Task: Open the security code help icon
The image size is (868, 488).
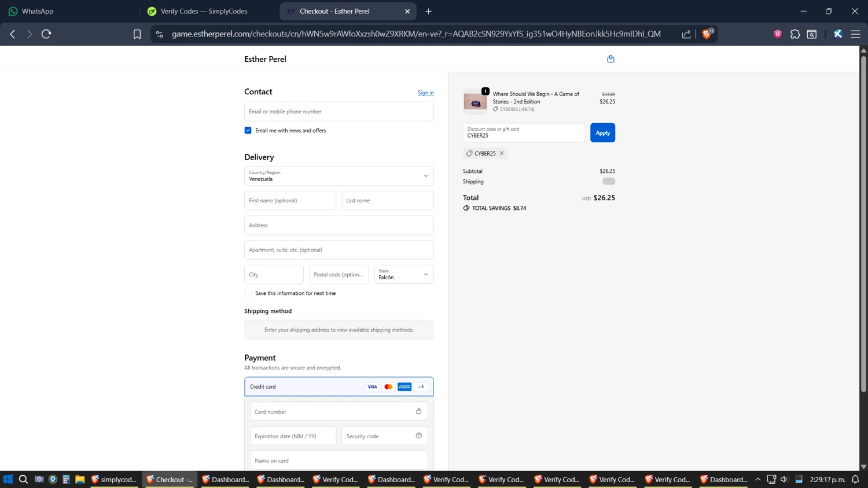Action: click(x=419, y=436)
